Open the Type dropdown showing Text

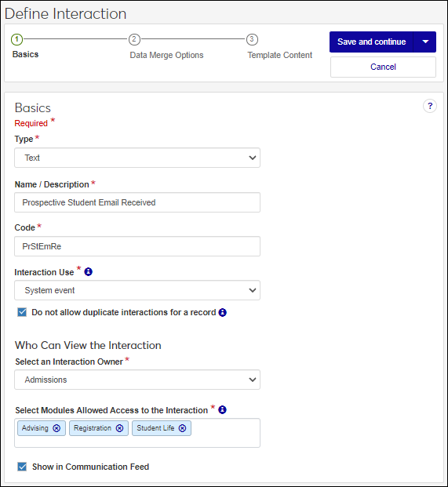(137, 158)
